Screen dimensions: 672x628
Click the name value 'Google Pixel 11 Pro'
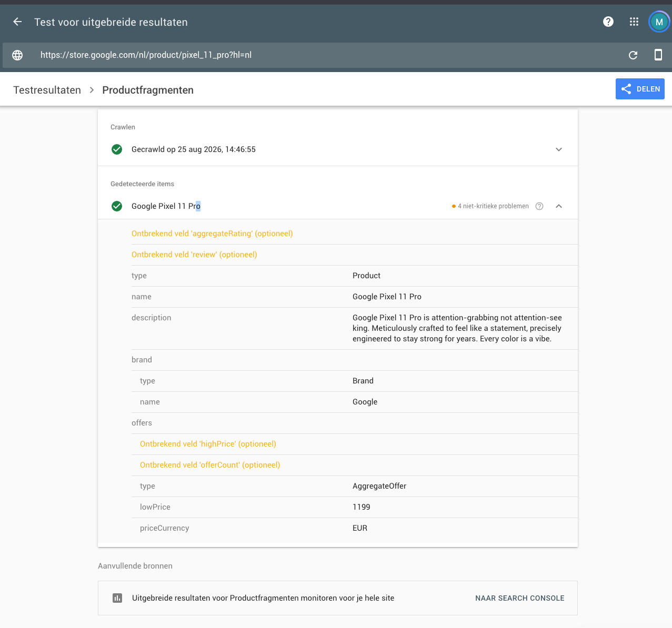point(387,297)
